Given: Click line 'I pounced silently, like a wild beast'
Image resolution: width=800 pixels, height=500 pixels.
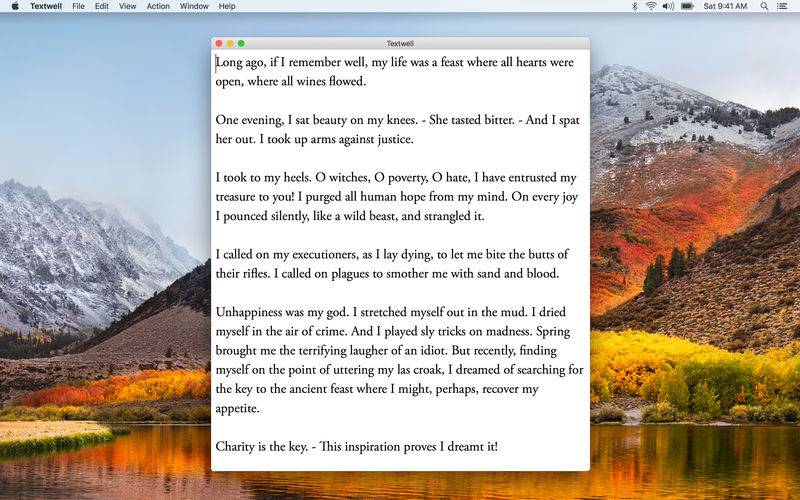Looking at the screenshot, I should (350, 216).
